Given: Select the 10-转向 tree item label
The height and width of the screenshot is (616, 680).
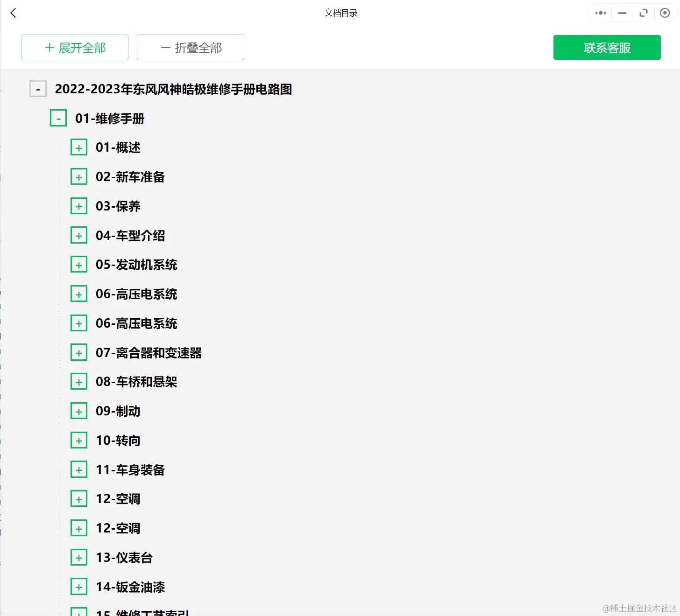Looking at the screenshot, I should tap(118, 440).
